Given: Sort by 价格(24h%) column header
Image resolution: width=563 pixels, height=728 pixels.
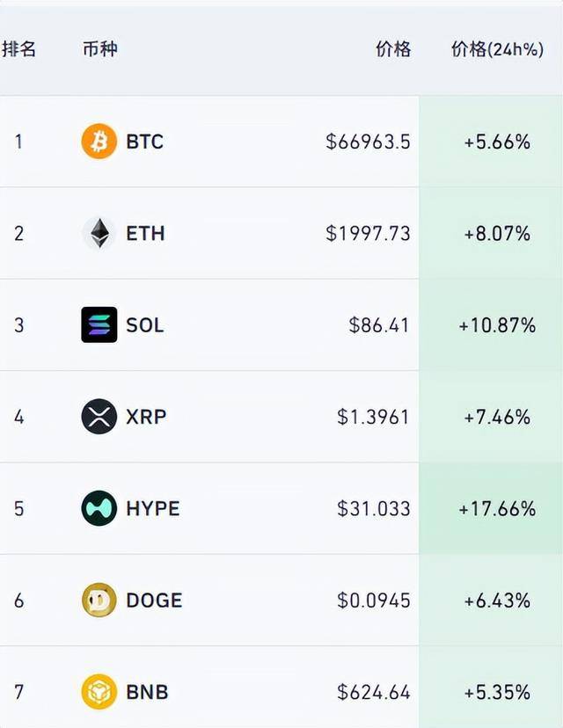Looking at the screenshot, I should pyautogui.click(x=497, y=50).
